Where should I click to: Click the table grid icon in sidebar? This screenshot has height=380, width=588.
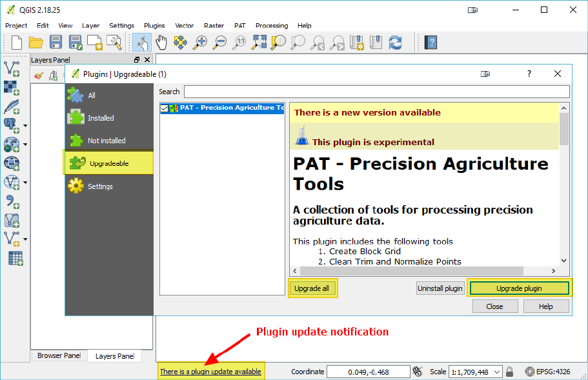15,258
